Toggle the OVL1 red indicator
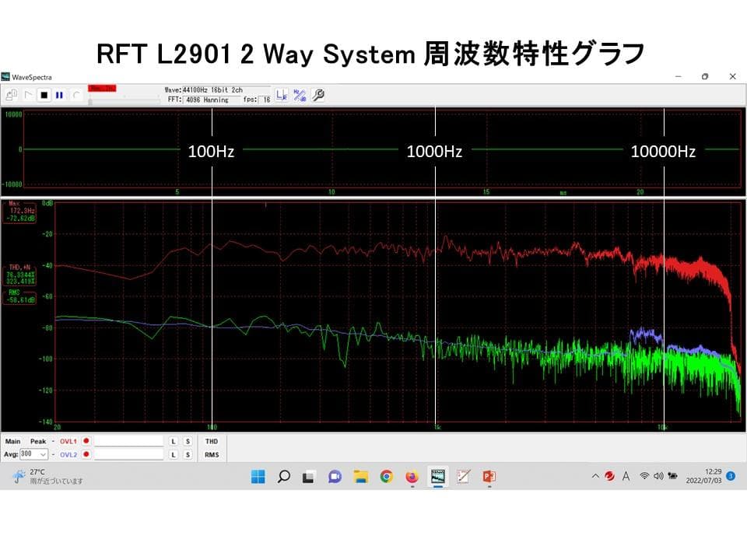The width and height of the screenshot is (747, 560). 86,441
